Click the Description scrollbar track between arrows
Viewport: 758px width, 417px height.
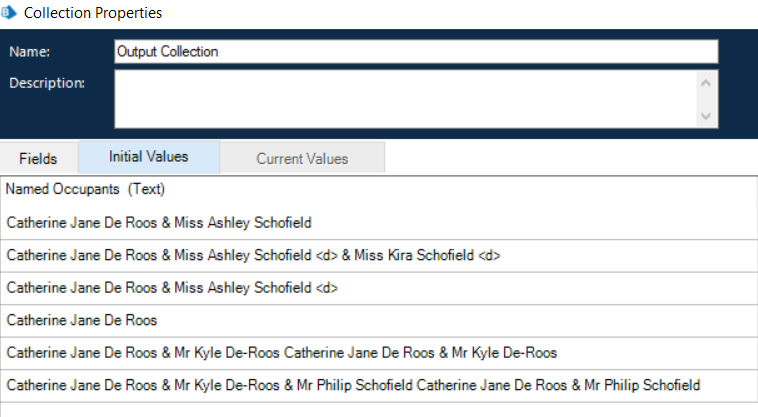tap(707, 99)
